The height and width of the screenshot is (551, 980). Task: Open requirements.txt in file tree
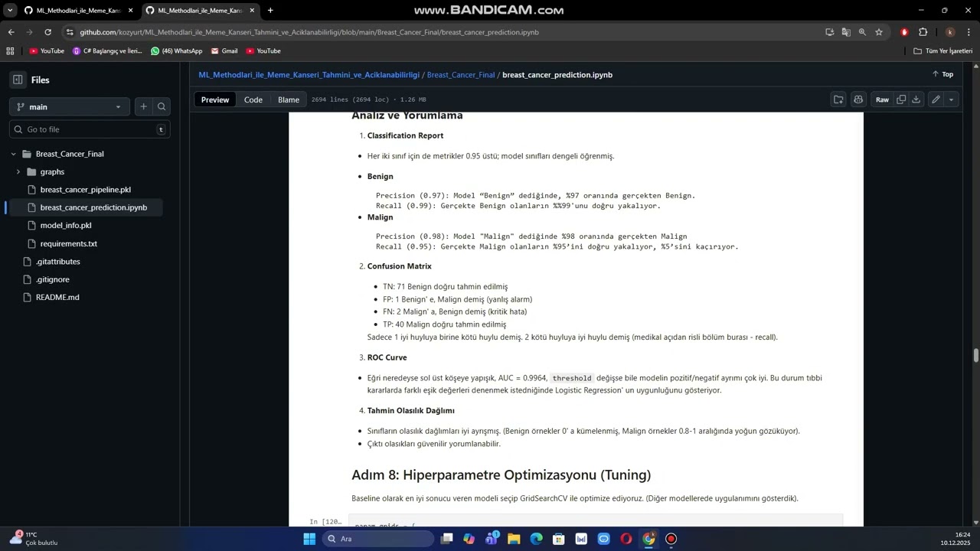pos(69,243)
